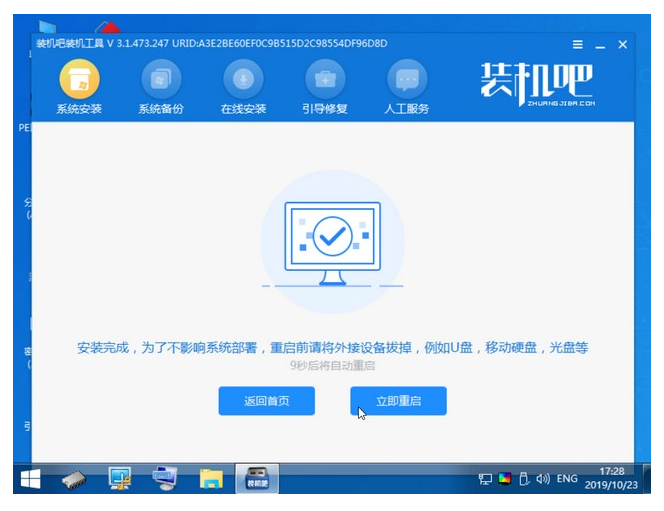
Task: Open the 在线安装 online install tab
Action: point(243,87)
